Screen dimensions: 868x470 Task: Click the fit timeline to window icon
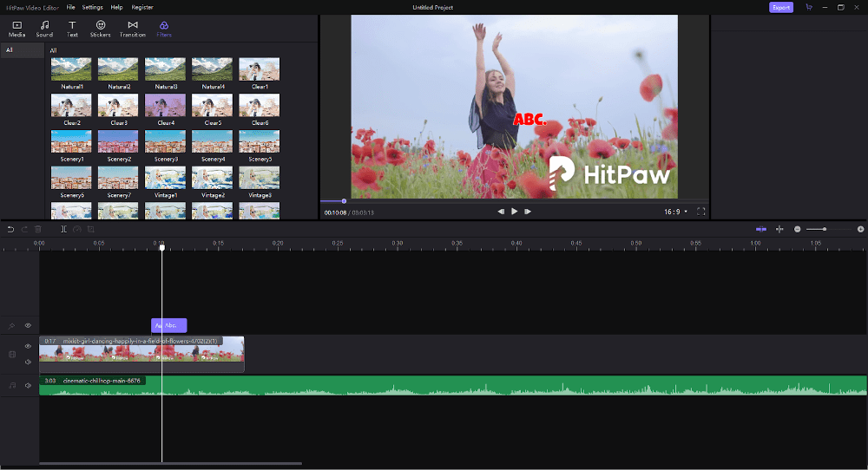(779, 229)
